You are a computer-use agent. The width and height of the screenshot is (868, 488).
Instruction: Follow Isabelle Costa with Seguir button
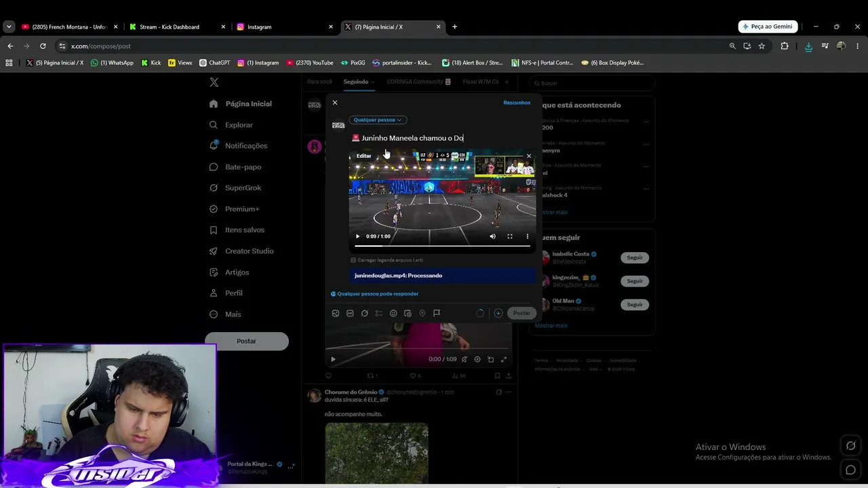(635, 258)
